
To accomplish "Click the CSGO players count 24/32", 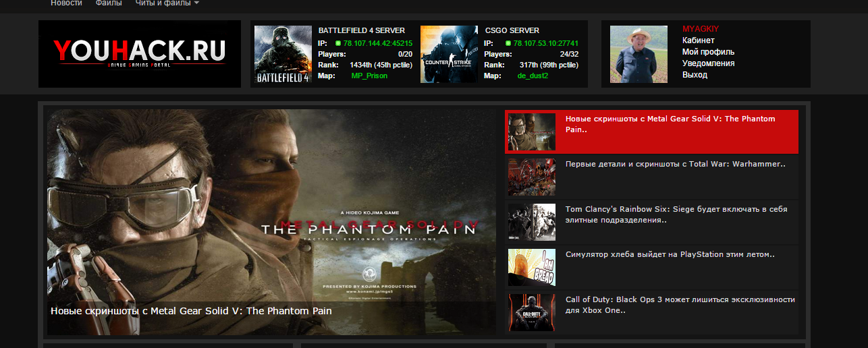I will point(569,54).
